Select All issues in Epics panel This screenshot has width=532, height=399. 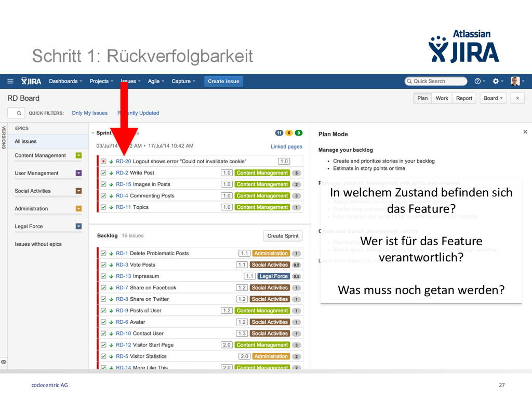48,141
